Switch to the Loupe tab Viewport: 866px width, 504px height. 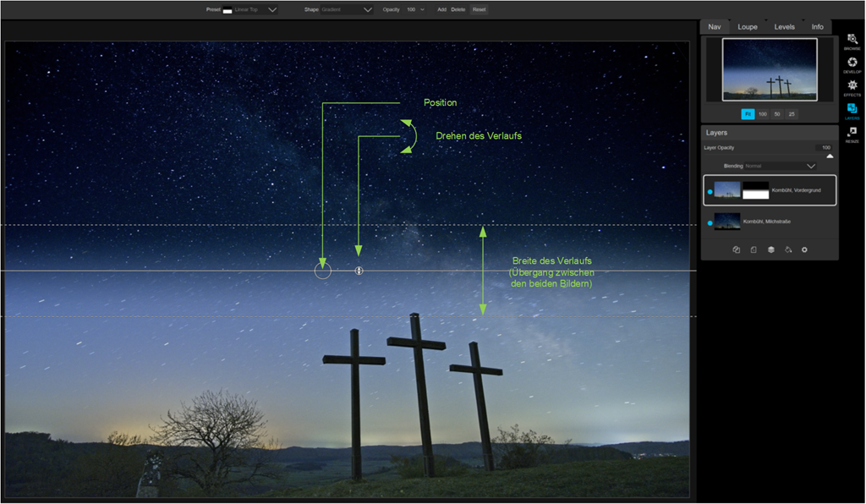[x=747, y=27]
